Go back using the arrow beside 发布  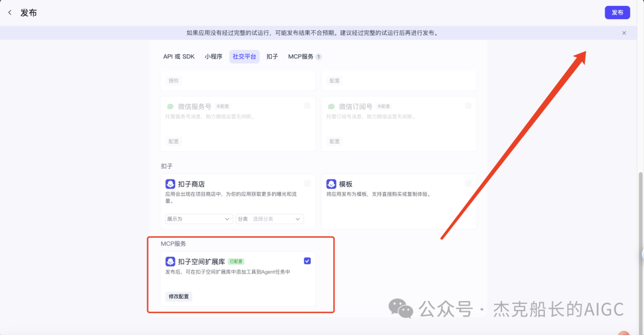coord(10,13)
